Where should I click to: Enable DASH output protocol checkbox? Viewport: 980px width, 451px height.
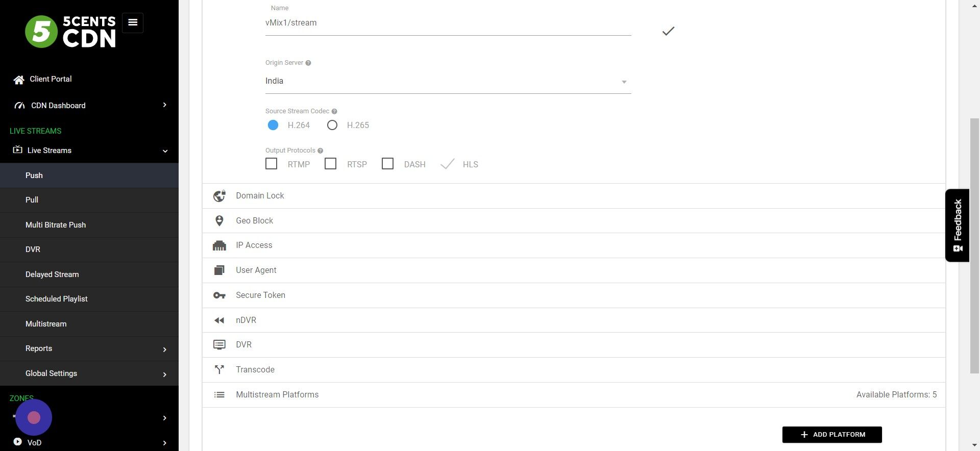point(388,164)
